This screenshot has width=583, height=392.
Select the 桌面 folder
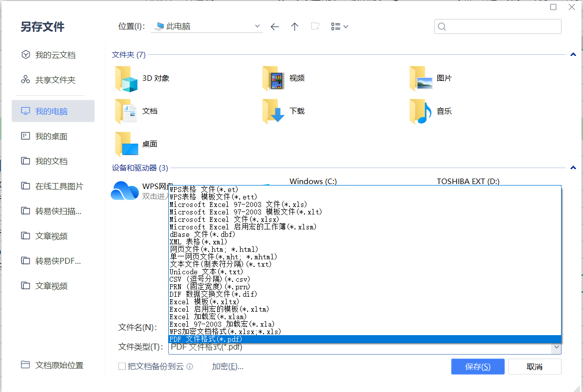(x=136, y=144)
